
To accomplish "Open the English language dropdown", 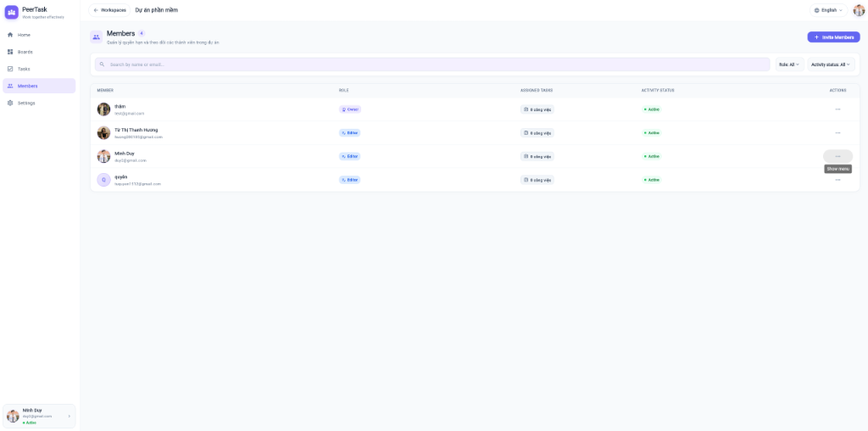I will (x=829, y=10).
